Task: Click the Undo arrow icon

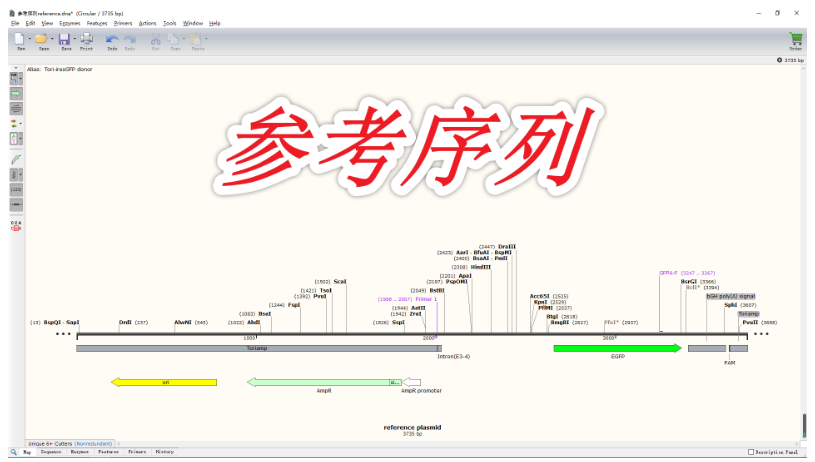Action: 112,39
